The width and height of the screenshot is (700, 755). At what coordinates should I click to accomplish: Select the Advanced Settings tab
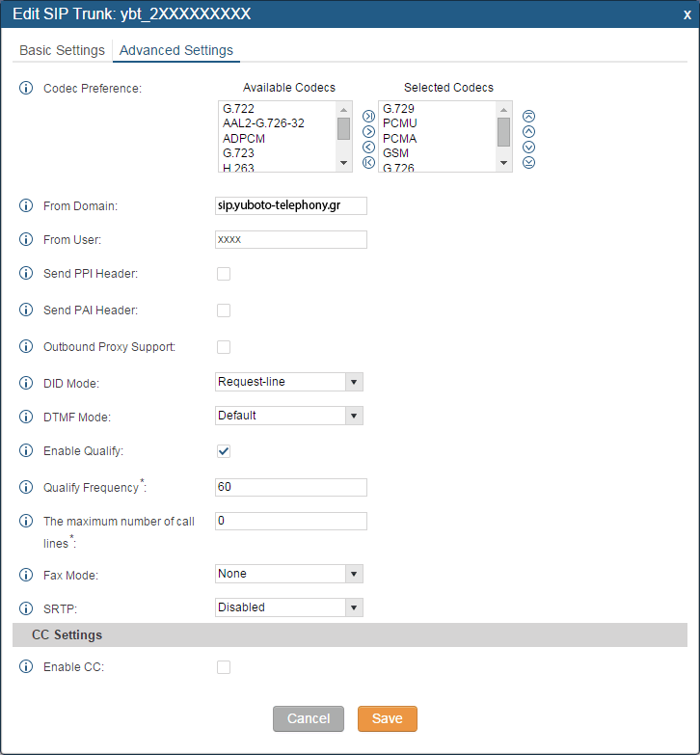(176, 50)
